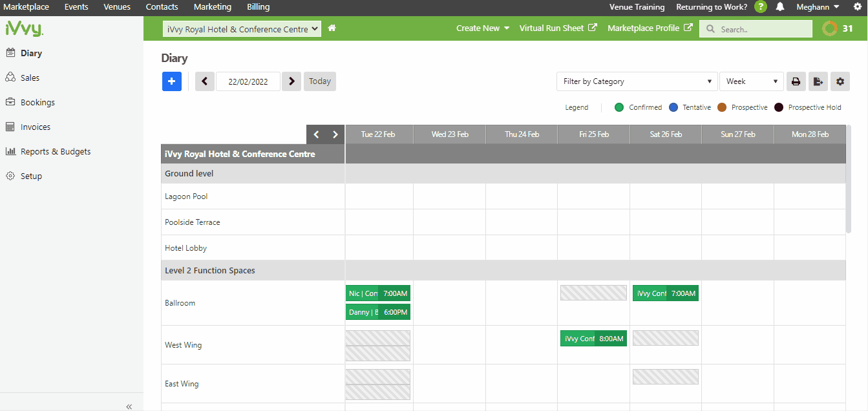Open the iVvy Conf 8:00AM West Wing booking
Viewport: 868px width, 411px height.
(593, 339)
